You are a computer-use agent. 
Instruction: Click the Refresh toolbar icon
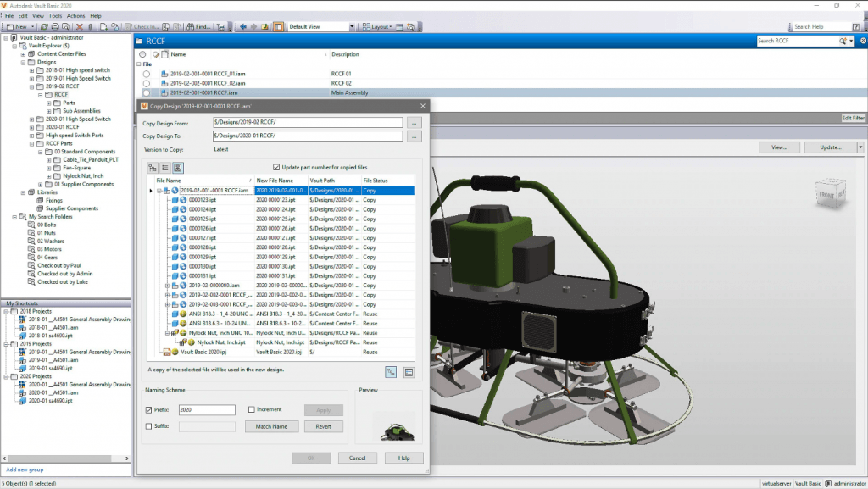point(44,26)
